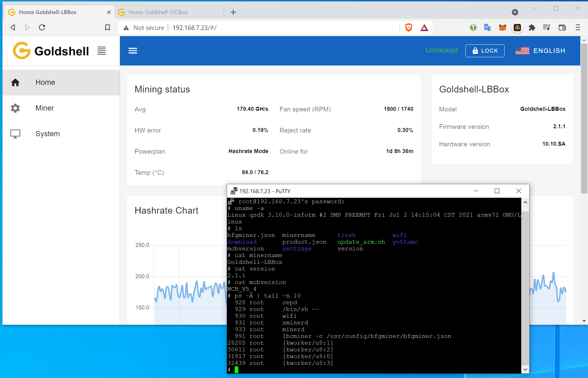588x378 pixels.
Task: Open Google Translate extension icon
Action: tap(488, 28)
